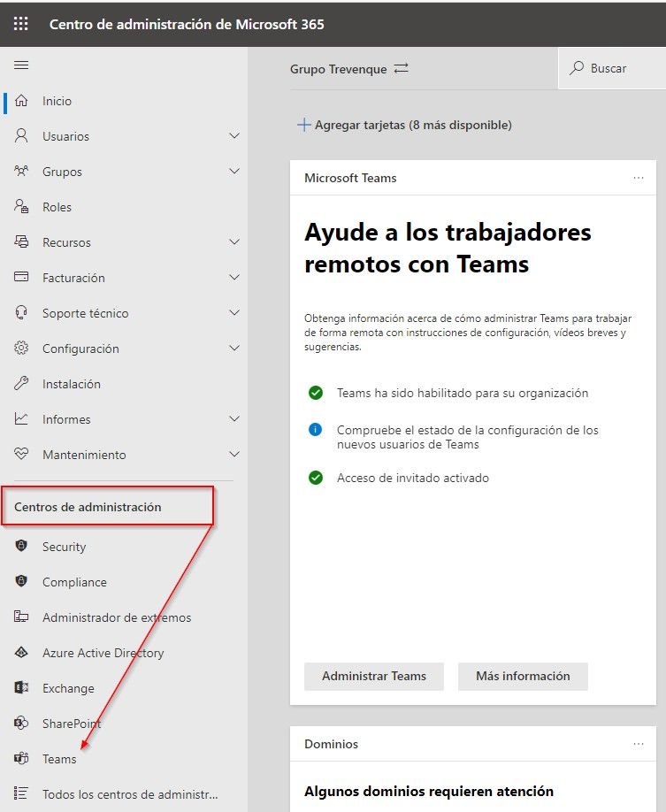Viewport: 666px width, 812px height.
Task: Go to Inicio in sidebar
Action: click(x=57, y=101)
